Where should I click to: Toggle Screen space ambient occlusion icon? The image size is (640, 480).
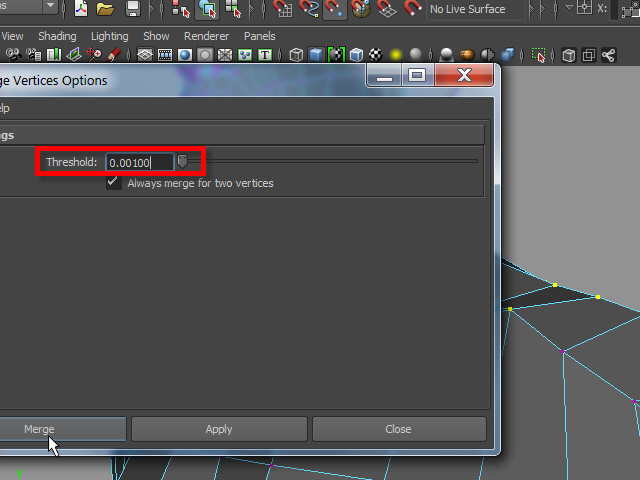pos(447,55)
